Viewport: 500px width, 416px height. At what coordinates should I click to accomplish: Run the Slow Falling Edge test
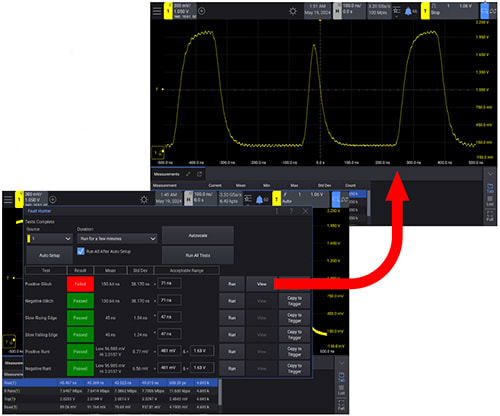(x=232, y=335)
